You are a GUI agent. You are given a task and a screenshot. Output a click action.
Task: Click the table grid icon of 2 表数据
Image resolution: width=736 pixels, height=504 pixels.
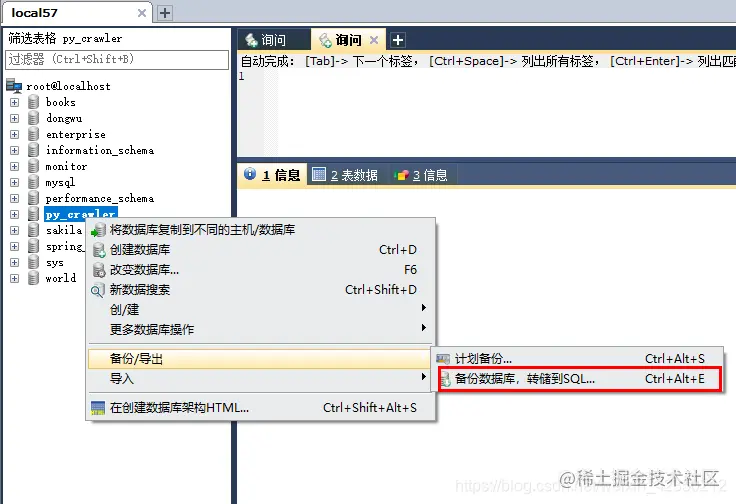319,175
